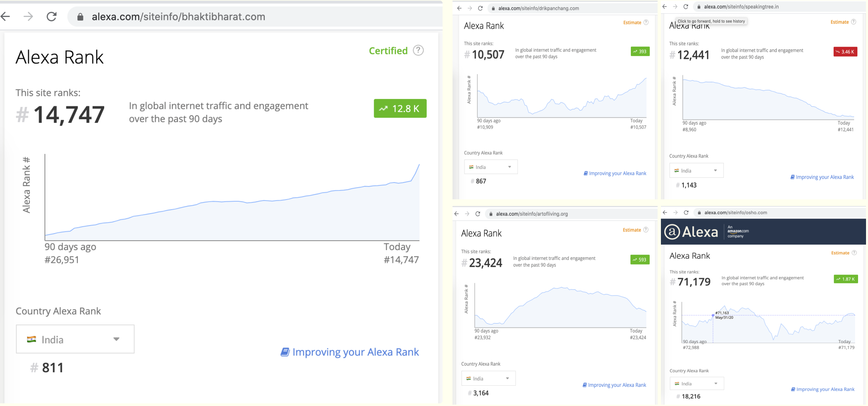Go forward in drikpanchang.com browser window
Image resolution: width=868 pixels, height=406 pixels.
(470, 8)
